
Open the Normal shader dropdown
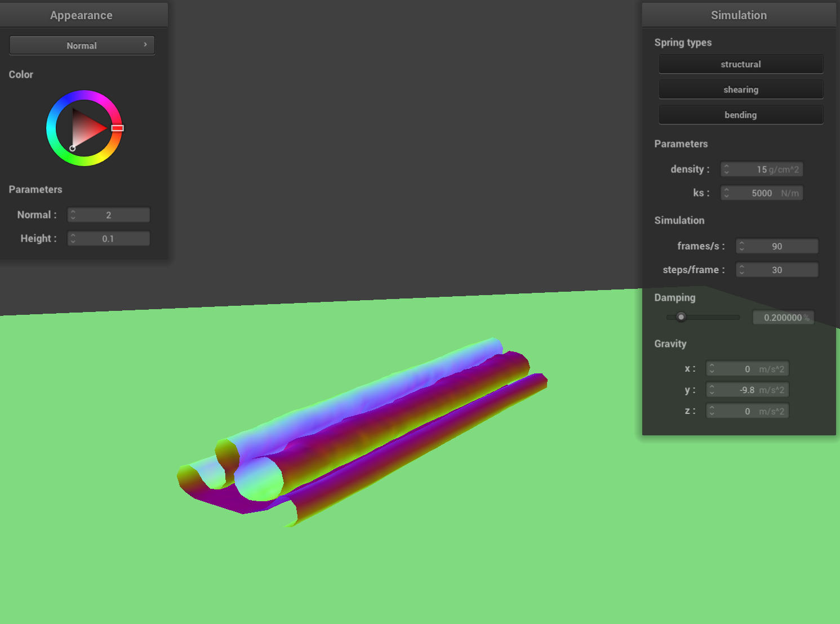(82, 45)
